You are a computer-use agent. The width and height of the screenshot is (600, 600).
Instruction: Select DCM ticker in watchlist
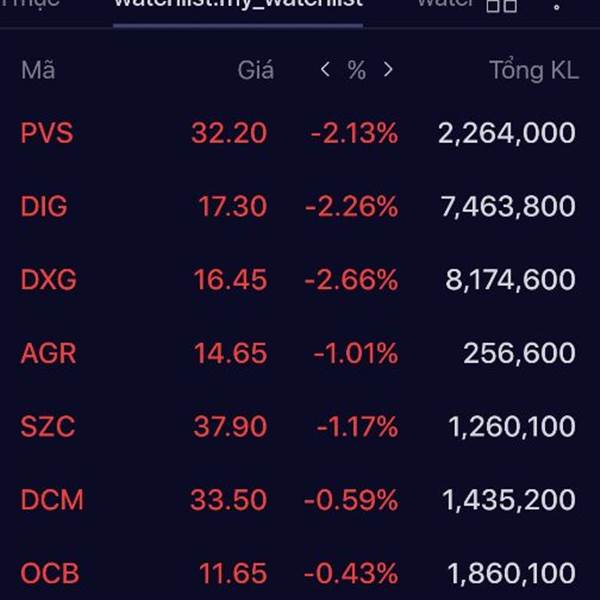click(300, 500)
